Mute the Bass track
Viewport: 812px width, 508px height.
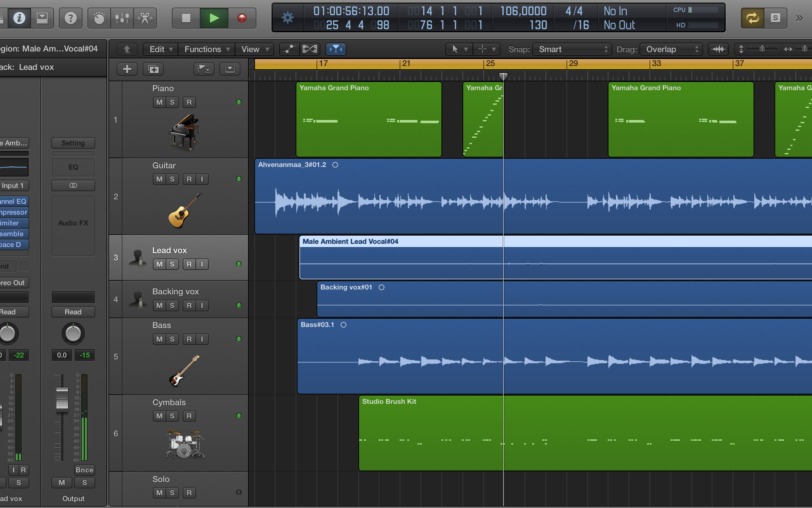tap(159, 339)
